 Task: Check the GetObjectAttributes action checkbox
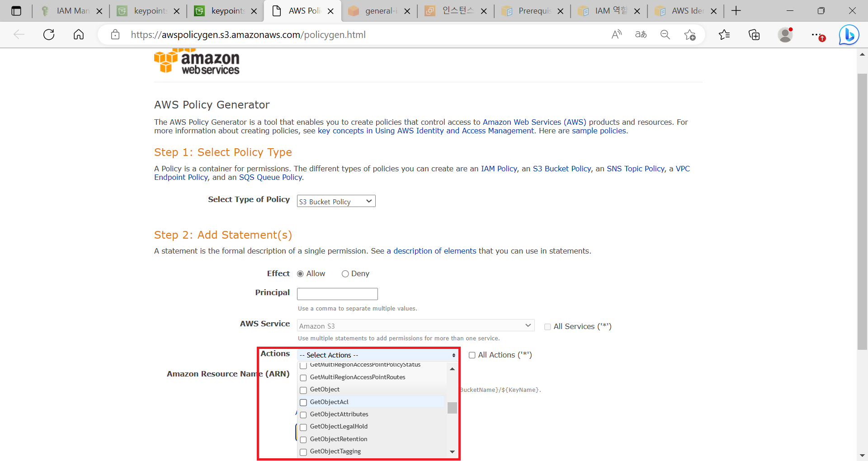303,415
